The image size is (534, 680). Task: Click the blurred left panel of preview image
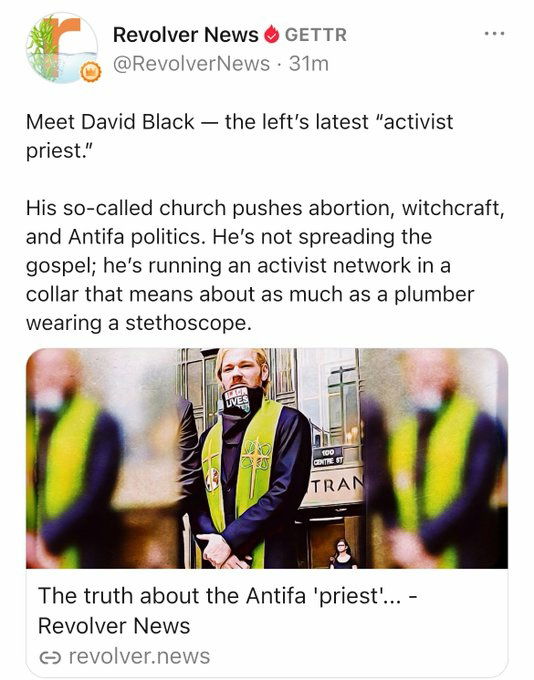pos(102,458)
